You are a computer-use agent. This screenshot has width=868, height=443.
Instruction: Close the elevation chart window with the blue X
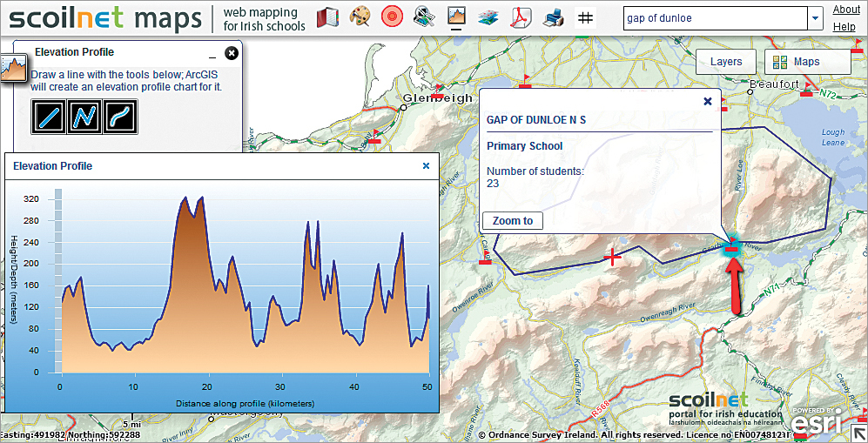point(426,165)
